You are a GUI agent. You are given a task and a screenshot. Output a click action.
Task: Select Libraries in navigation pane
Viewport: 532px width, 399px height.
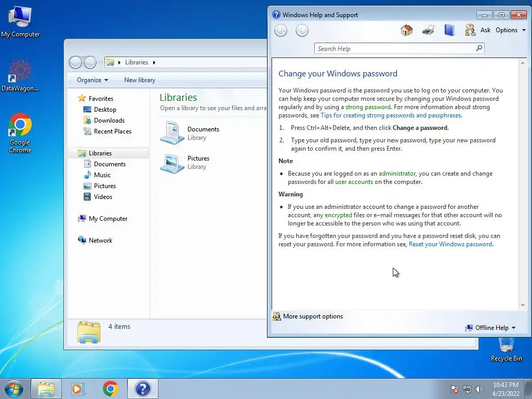[108, 153]
